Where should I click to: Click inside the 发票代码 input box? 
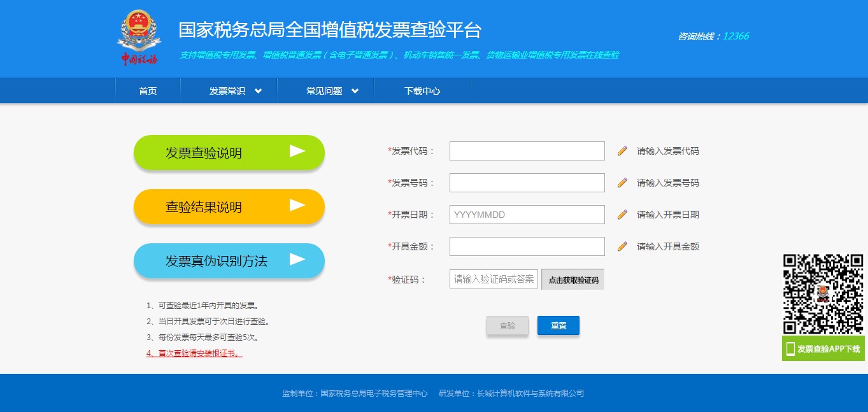click(527, 151)
